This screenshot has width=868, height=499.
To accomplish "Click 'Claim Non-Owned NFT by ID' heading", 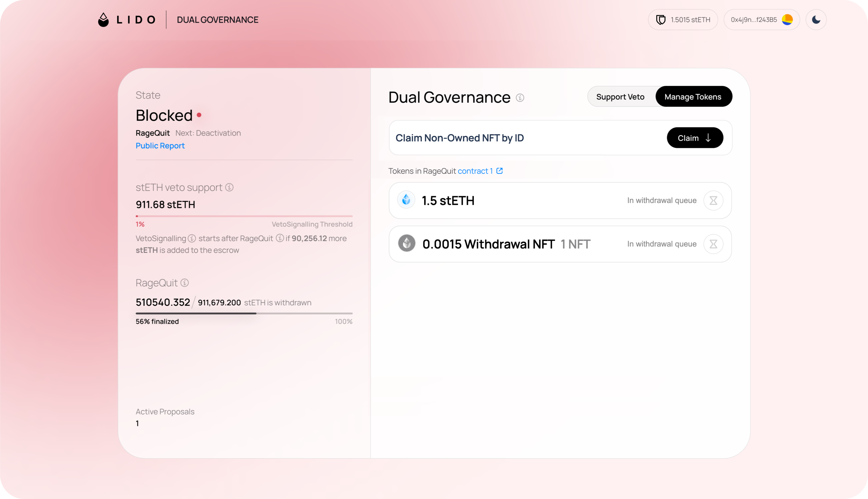I will [460, 138].
